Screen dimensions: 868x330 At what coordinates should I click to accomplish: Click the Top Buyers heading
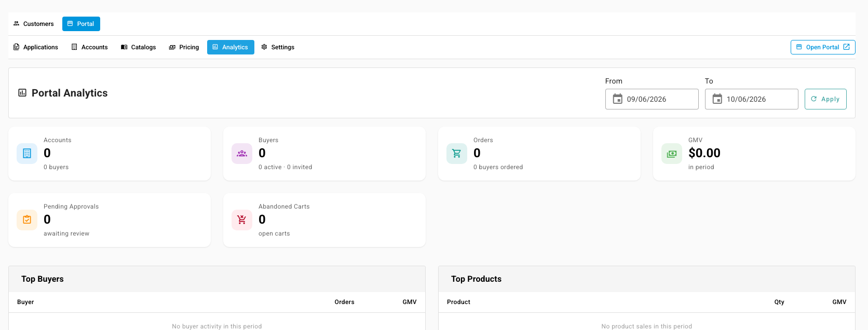43,279
